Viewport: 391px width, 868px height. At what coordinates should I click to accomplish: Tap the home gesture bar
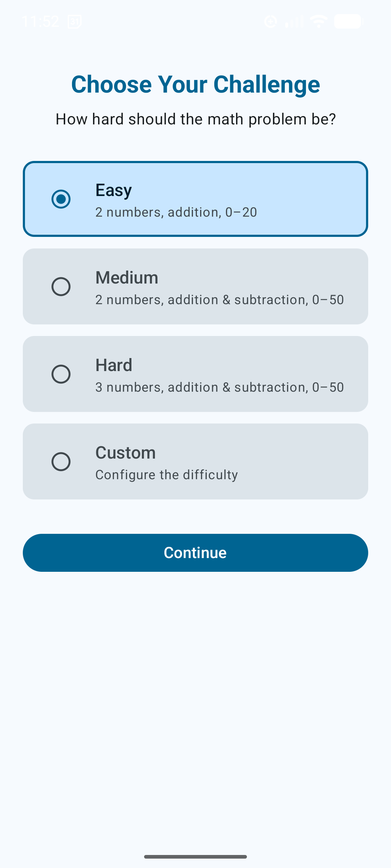195,856
